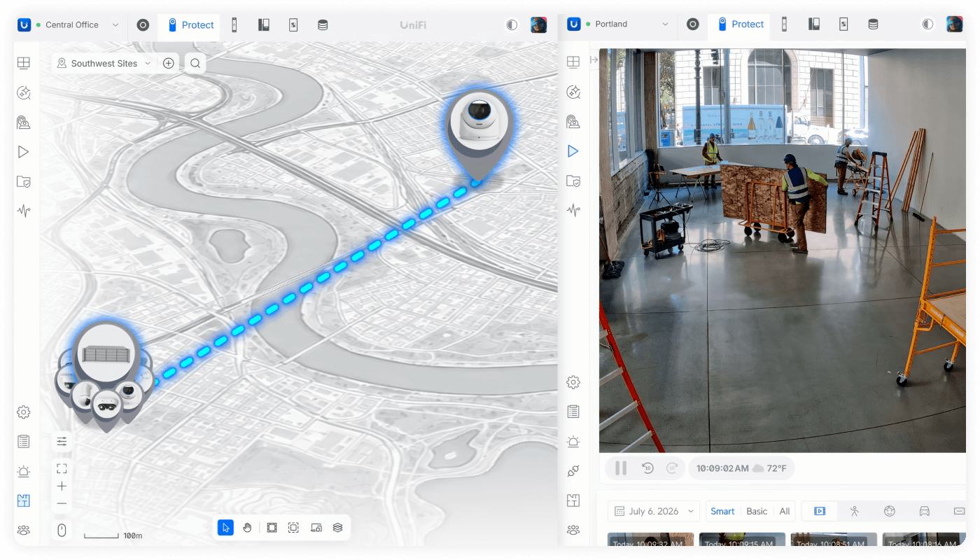Filter events by face detections
980x560 pixels.
(890, 511)
